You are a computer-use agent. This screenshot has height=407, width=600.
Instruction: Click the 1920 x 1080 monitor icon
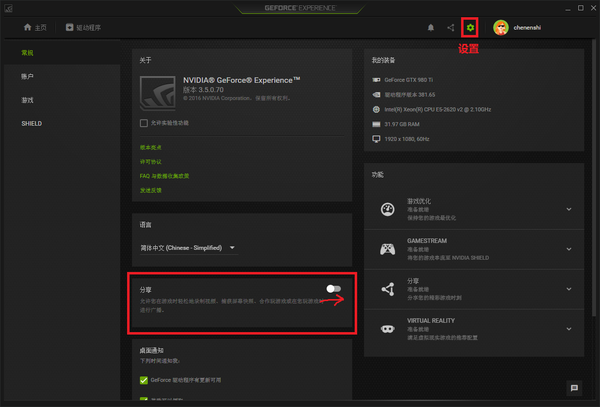tap(376, 139)
